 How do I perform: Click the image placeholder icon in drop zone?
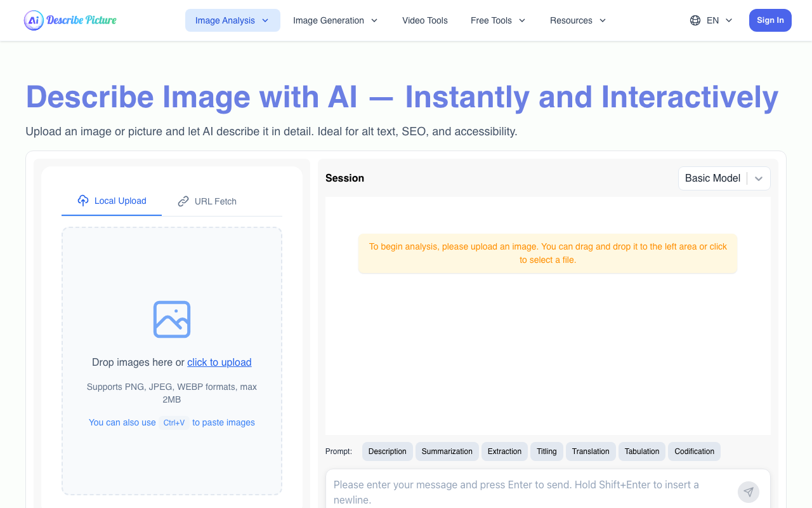tap(172, 319)
